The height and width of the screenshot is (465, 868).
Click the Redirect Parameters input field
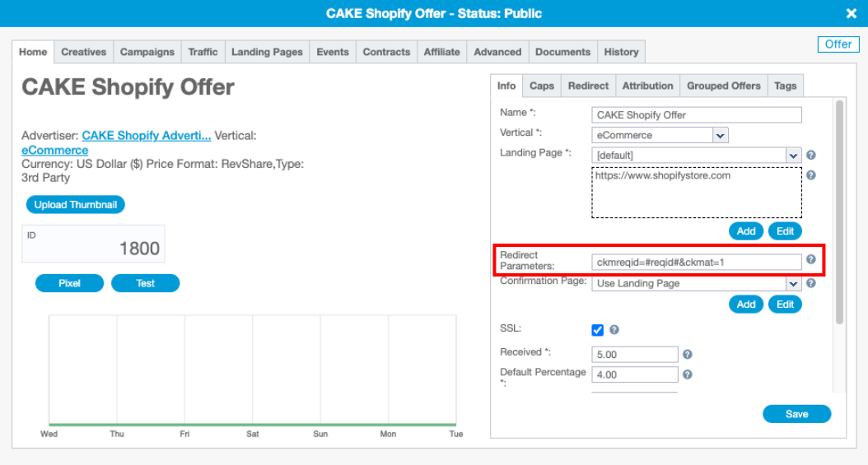pos(697,262)
